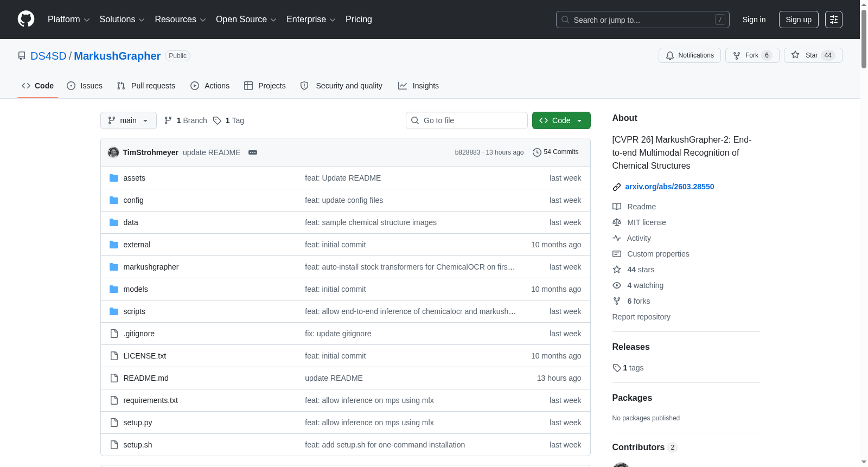This screenshot has width=868, height=467.
Task: Click the fork icon beside 6 forks
Action: [617, 301]
